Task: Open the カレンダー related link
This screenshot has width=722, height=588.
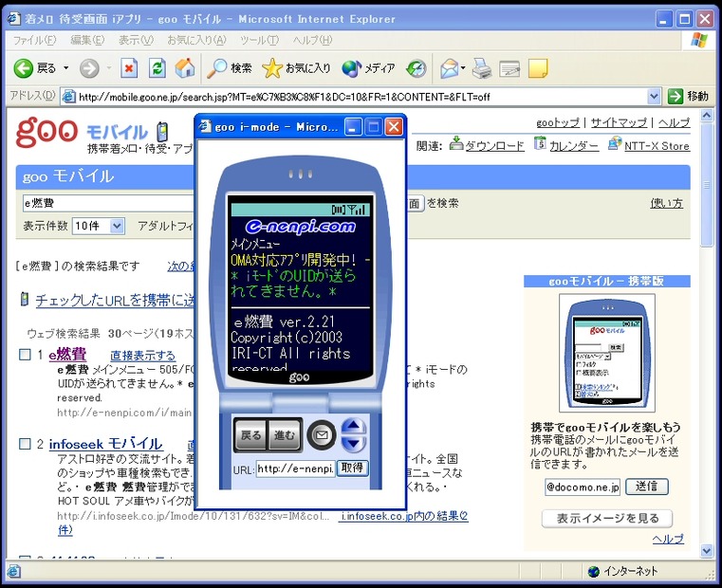Action: (x=574, y=146)
